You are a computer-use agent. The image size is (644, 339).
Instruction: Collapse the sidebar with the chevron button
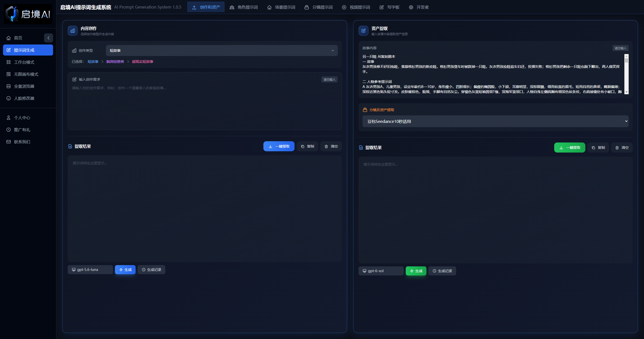pos(49,38)
